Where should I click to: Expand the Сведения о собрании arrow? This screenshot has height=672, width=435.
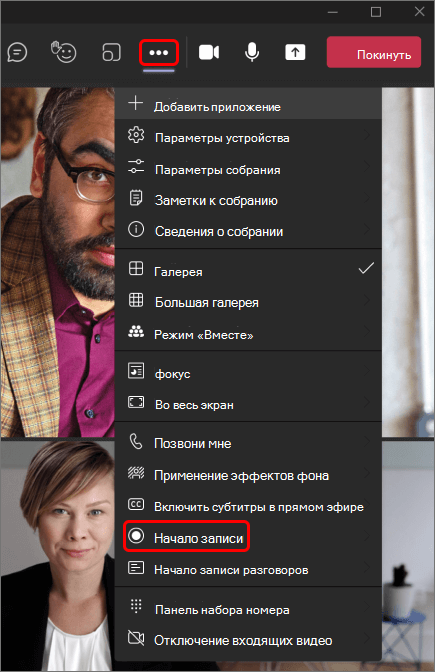tap(367, 230)
